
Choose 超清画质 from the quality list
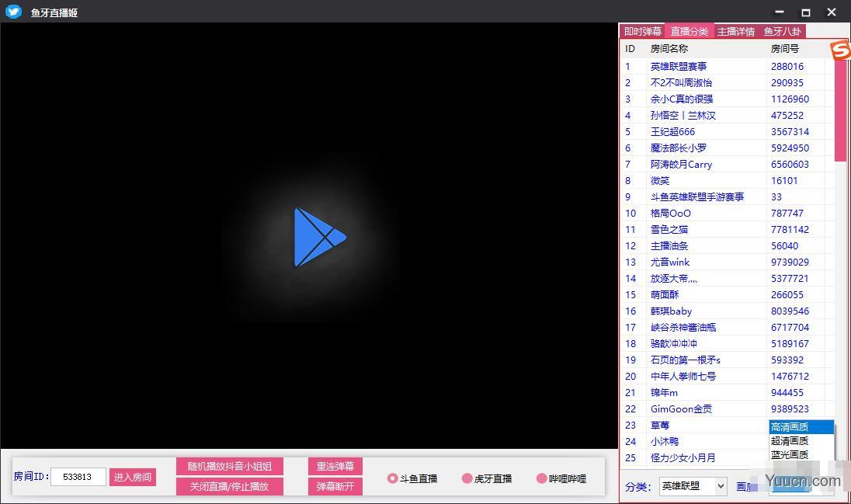[790, 440]
